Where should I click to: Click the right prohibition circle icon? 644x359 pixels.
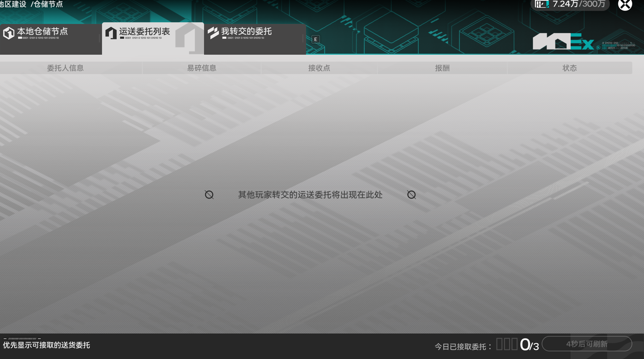[411, 195]
